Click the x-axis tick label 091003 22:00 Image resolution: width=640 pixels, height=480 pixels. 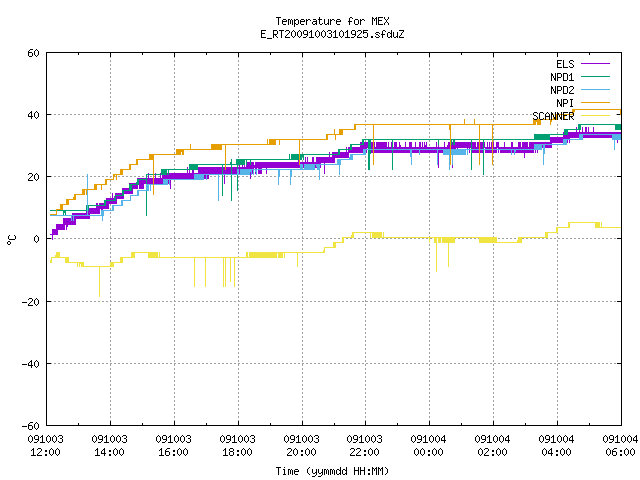[x=364, y=446]
